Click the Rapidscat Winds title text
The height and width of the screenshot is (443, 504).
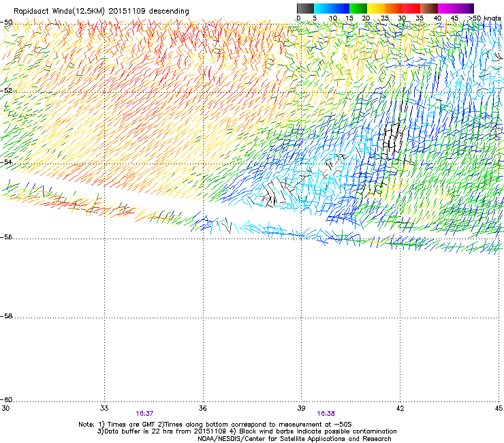click(101, 11)
